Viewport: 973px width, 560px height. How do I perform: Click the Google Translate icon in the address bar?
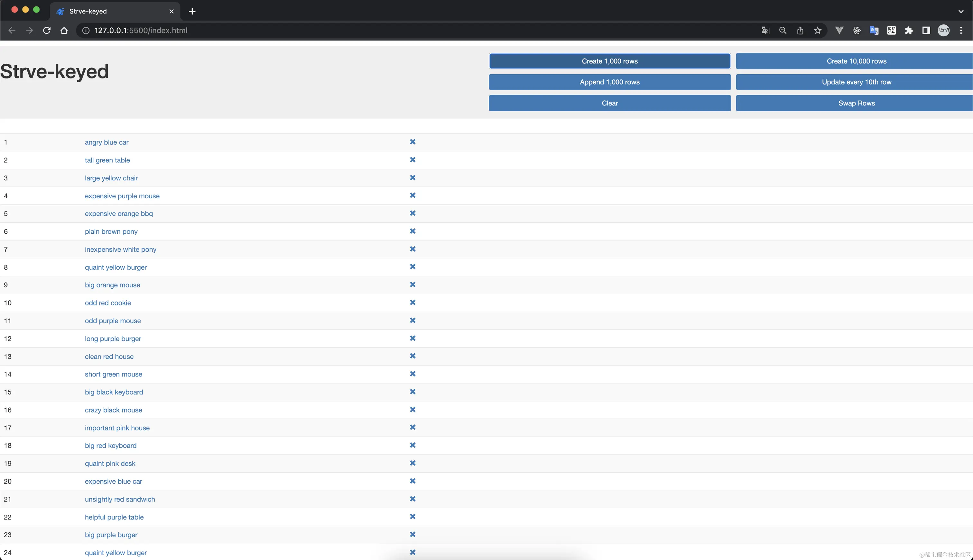tap(765, 31)
